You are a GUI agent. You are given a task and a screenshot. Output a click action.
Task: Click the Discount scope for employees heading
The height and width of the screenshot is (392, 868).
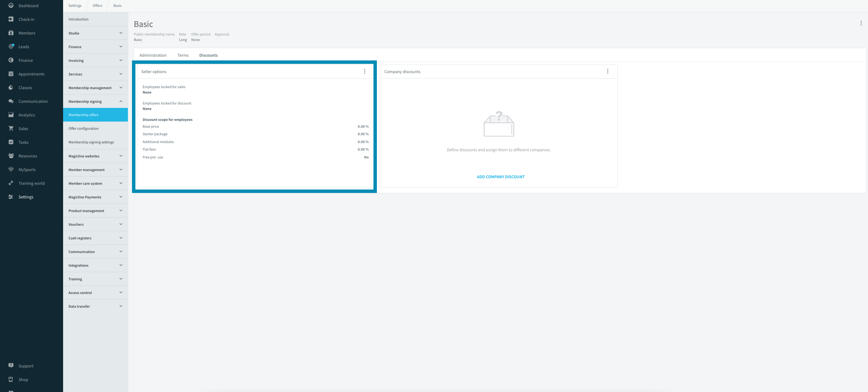point(167,120)
